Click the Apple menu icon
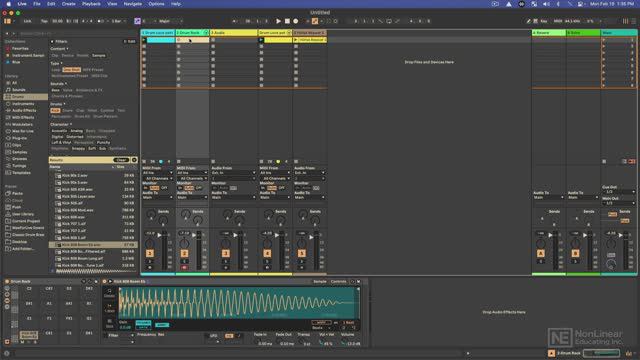Image resolution: width=640 pixels, height=360 pixels. (x=9, y=4)
